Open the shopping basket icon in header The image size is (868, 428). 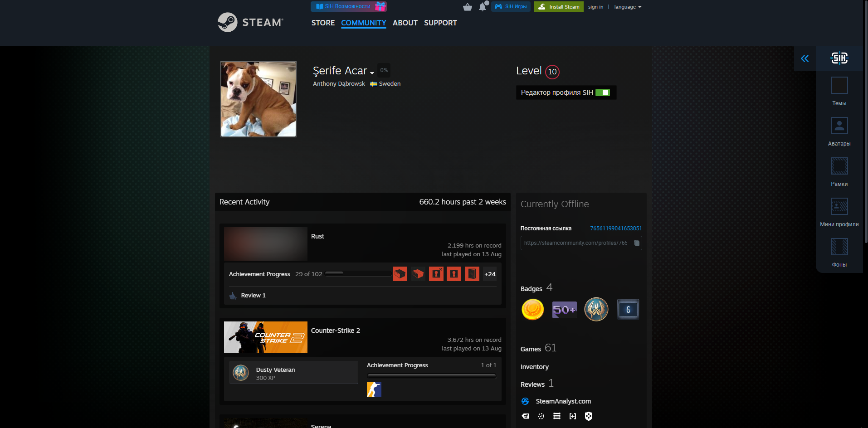[468, 7]
